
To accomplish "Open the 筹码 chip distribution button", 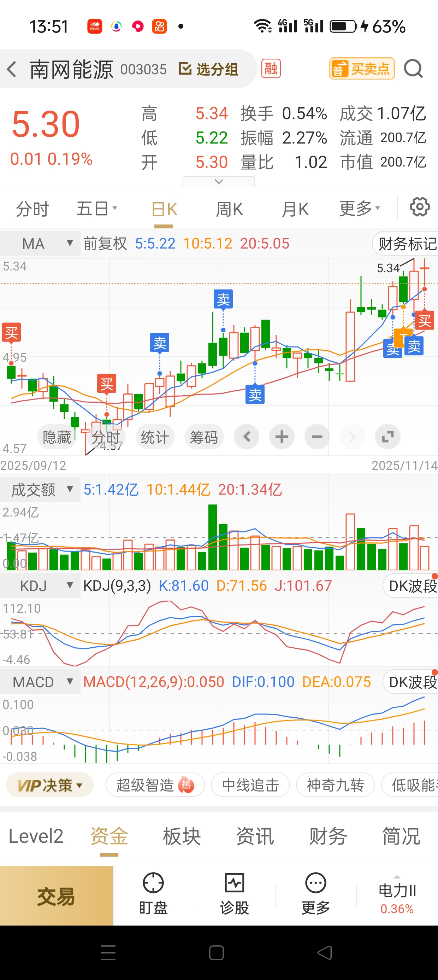I will (204, 437).
